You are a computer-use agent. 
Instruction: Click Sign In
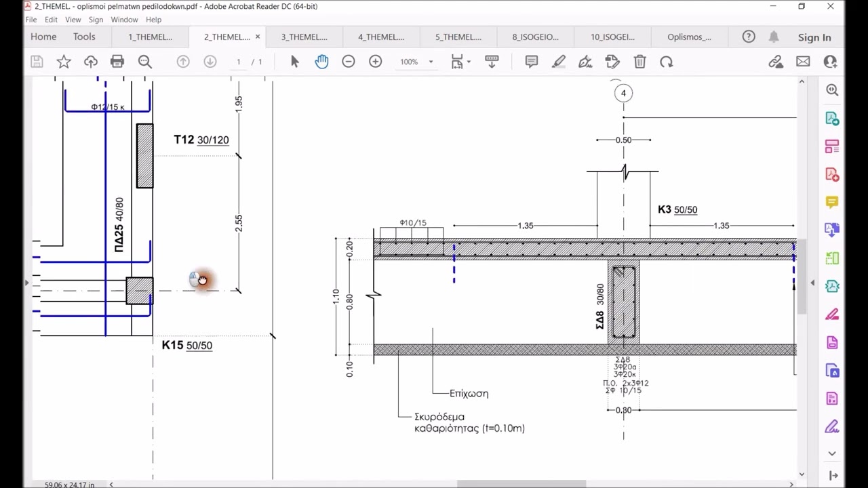(814, 37)
